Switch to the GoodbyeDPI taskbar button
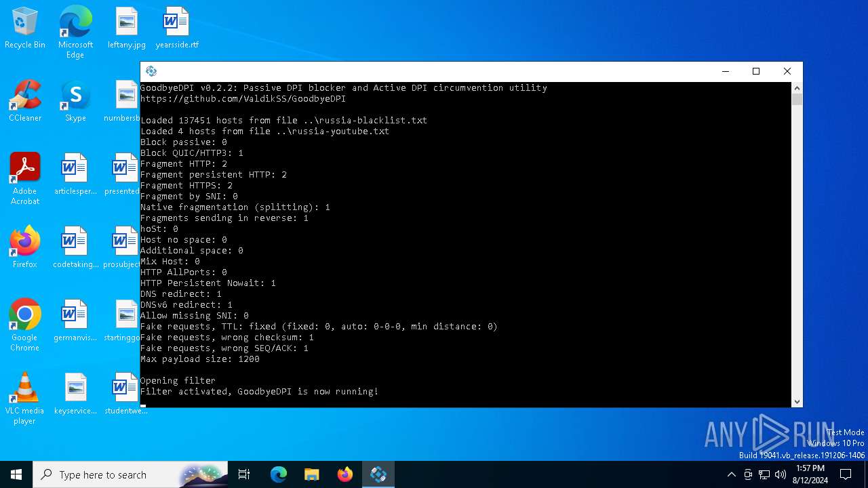Screen dimensions: 868x488 pyautogui.click(x=378, y=474)
